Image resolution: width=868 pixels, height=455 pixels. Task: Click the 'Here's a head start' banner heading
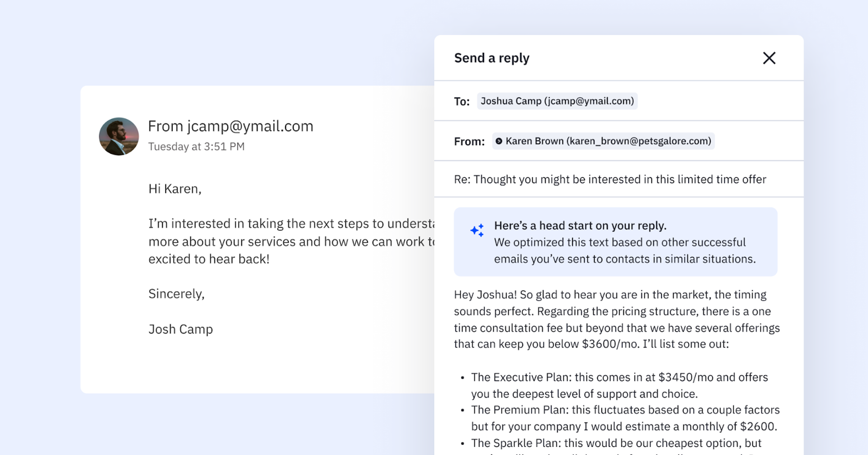[580, 226]
